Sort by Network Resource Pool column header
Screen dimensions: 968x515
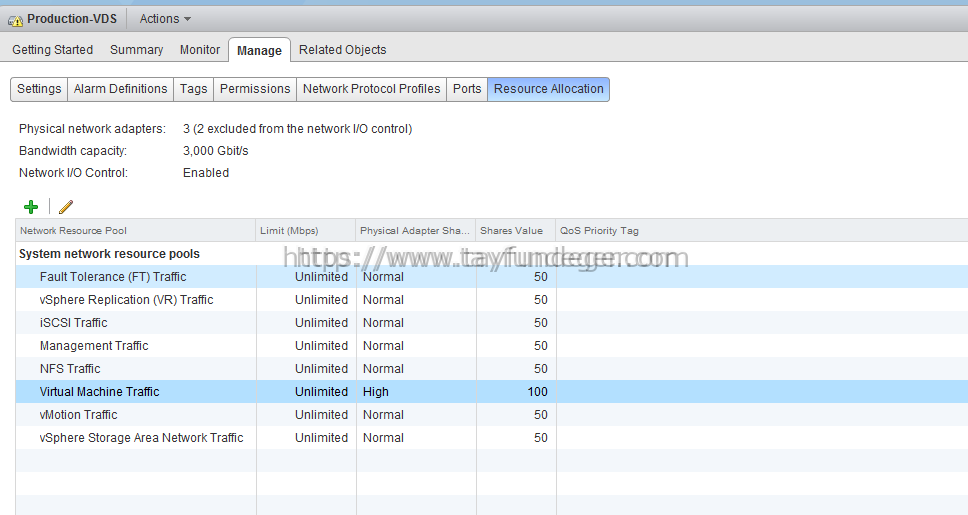(136, 230)
